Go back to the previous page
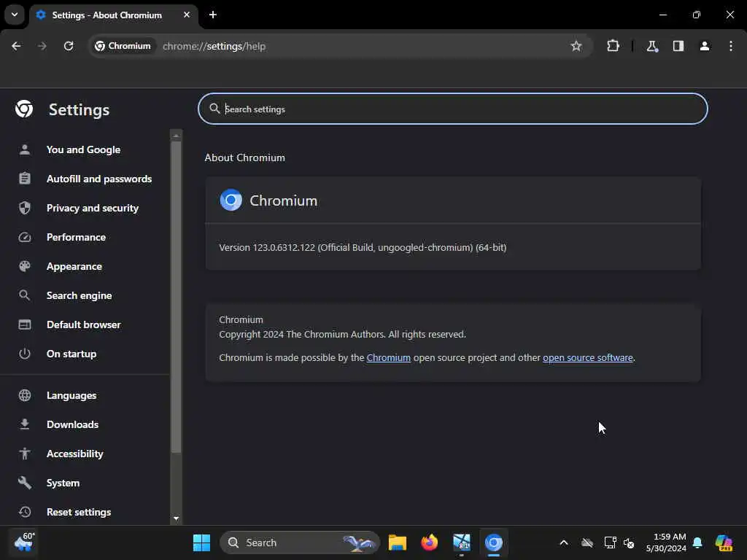Screen dimensions: 747x560 16,46
